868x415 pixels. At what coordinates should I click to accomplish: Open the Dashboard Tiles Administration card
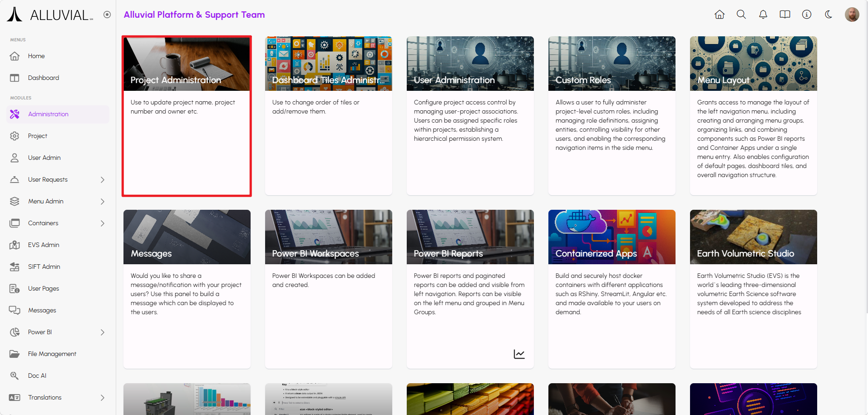pos(329,116)
